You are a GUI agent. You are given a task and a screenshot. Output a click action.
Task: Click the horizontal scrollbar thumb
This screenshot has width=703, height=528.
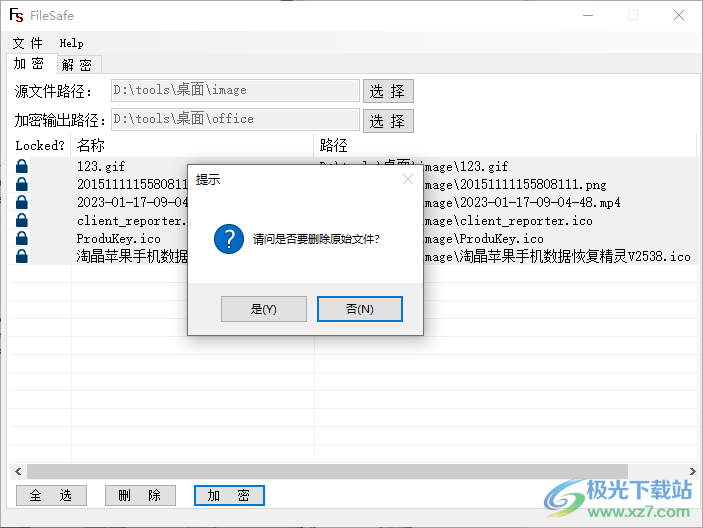point(327,472)
